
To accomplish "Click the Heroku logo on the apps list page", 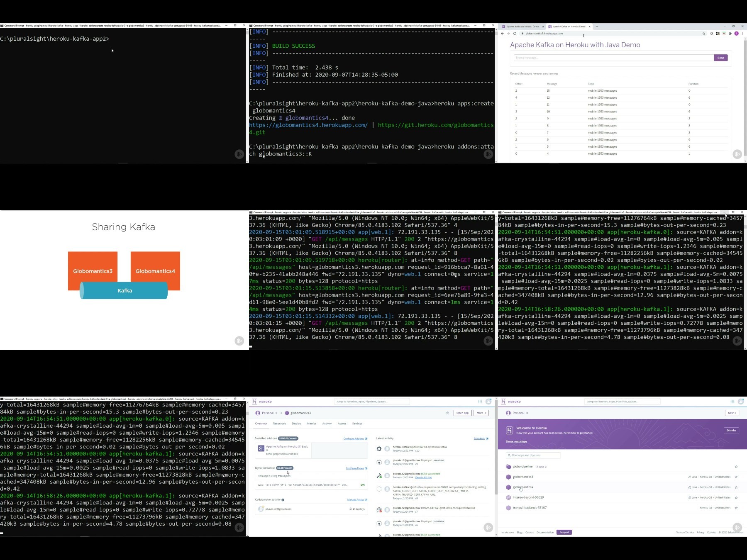I will [x=503, y=402].
